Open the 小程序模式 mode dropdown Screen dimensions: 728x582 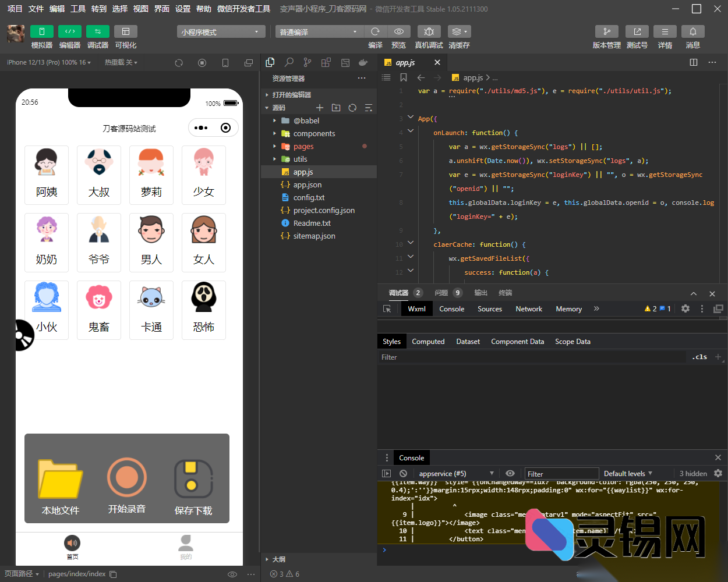pyautogui.click(x=221, y=32)
